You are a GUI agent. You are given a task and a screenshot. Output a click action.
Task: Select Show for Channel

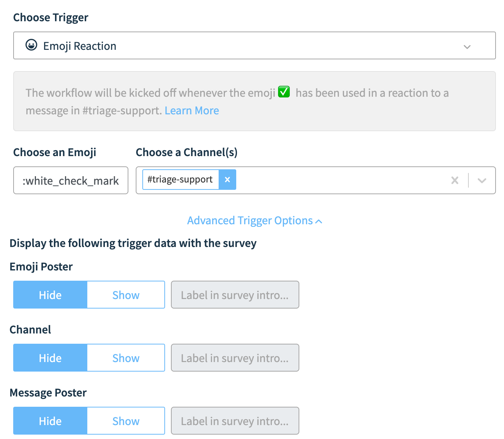pyautogui.click(x=126, y=358)
